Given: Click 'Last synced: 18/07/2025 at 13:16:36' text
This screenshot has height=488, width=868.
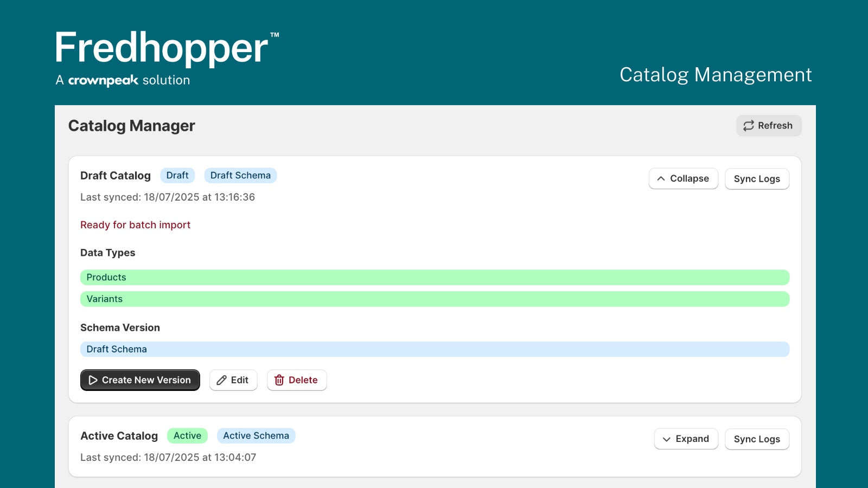Looking at the screenshot, I should click(x=168, y=197).
